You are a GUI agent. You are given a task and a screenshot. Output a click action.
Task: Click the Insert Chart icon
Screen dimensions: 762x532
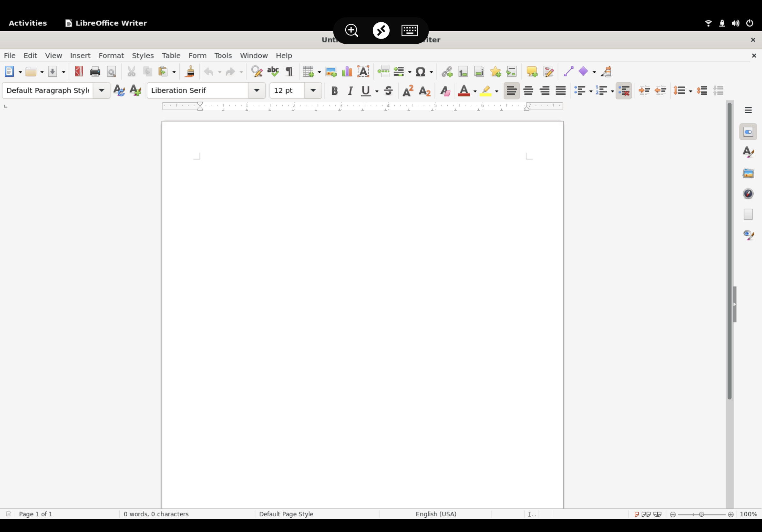[x=347, y=72]
